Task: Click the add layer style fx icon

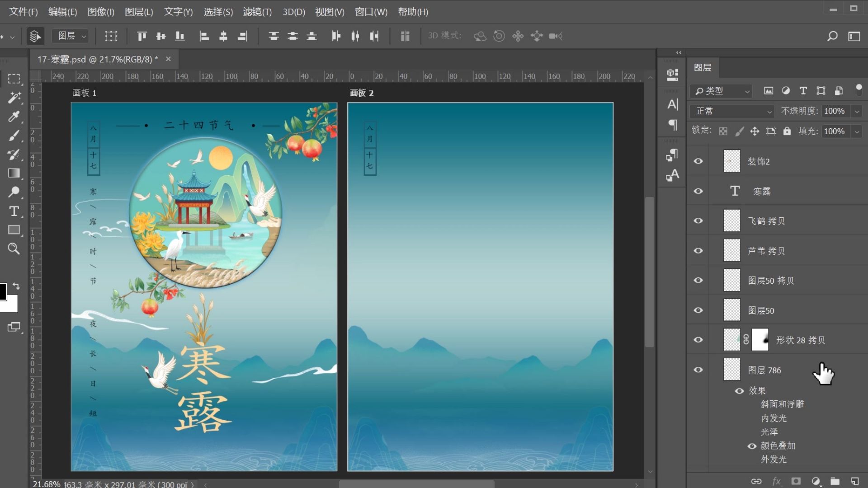Action: pos(776,481)
